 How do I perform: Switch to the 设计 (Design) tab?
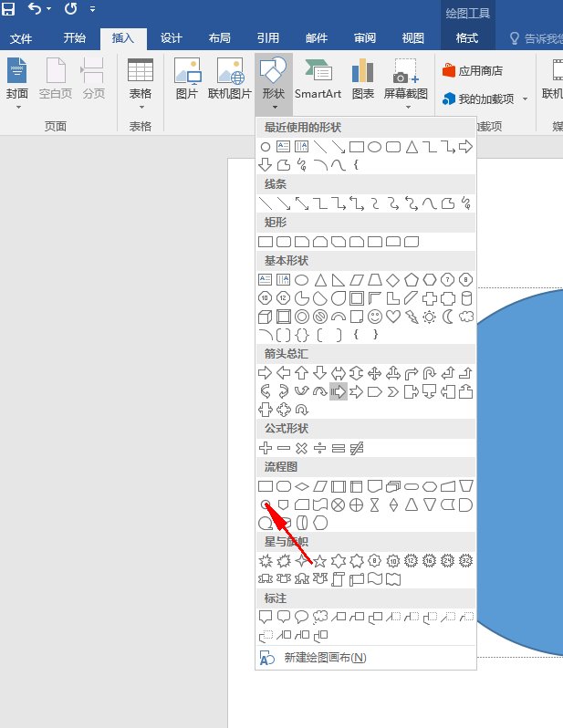point(171,38)
